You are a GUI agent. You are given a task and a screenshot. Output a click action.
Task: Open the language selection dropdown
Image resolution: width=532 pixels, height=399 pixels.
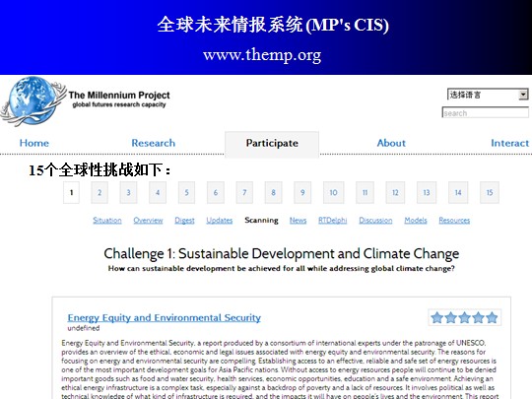488,95
